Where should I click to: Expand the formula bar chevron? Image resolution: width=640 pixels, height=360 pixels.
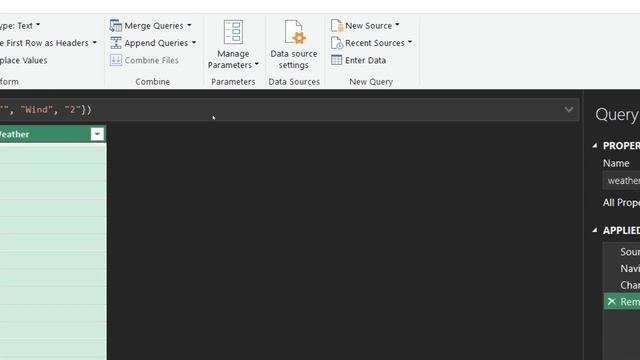click(569, 109)
